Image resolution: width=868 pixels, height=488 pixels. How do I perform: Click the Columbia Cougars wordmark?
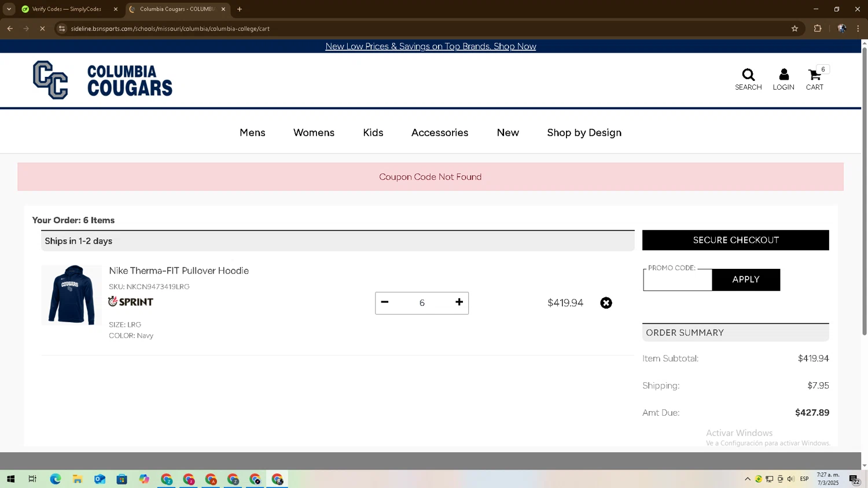(130, 80)
